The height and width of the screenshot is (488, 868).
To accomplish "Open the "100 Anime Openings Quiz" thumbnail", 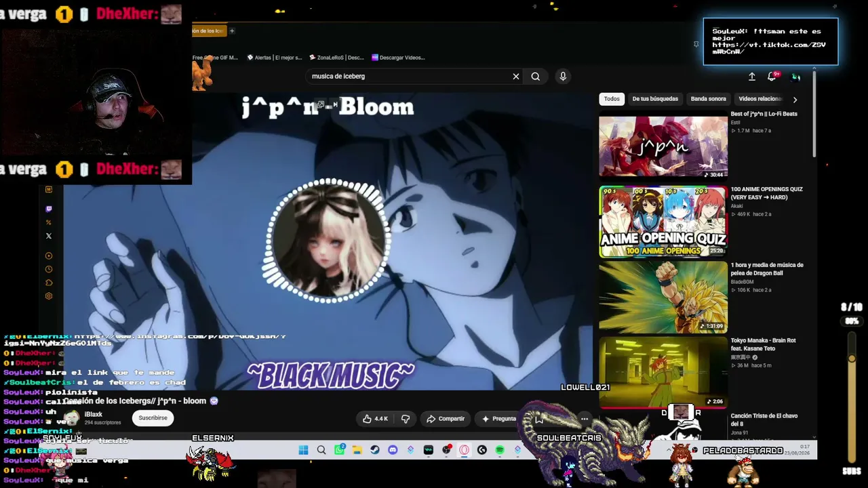I will (663, 222).
